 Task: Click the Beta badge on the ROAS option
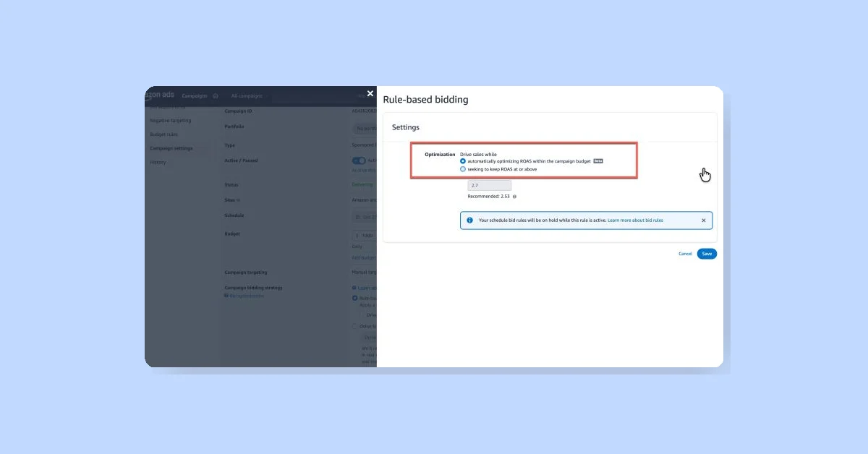click(x=598, y=160)
